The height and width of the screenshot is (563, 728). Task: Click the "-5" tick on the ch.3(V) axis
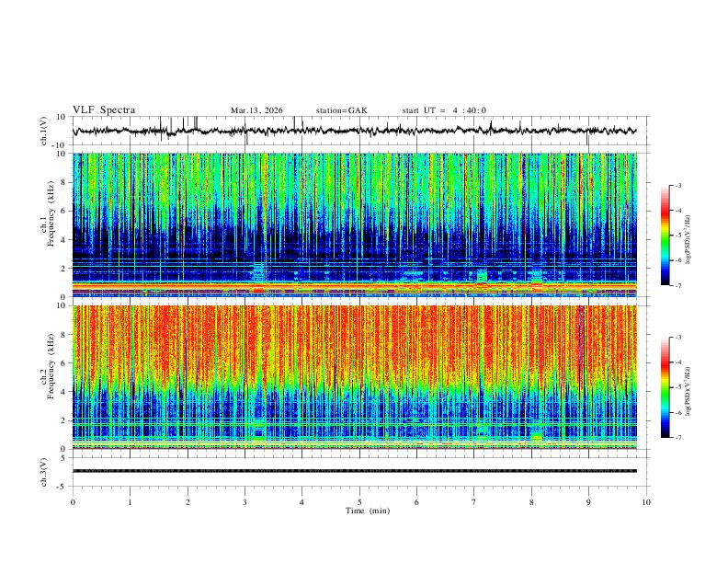[x=63, y=487]
